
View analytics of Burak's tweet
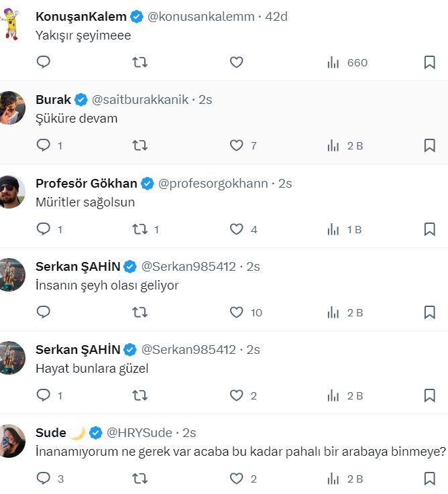click(x=333, y=145)
